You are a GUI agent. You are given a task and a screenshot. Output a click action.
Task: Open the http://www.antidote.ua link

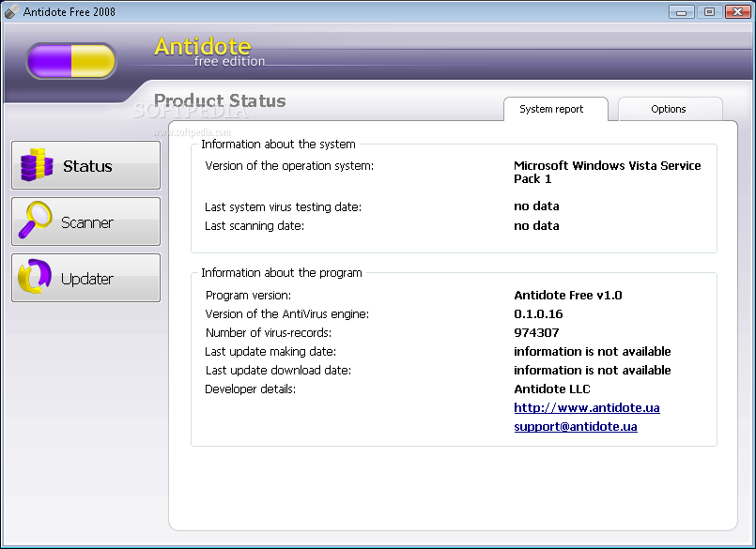click(587, 408)
